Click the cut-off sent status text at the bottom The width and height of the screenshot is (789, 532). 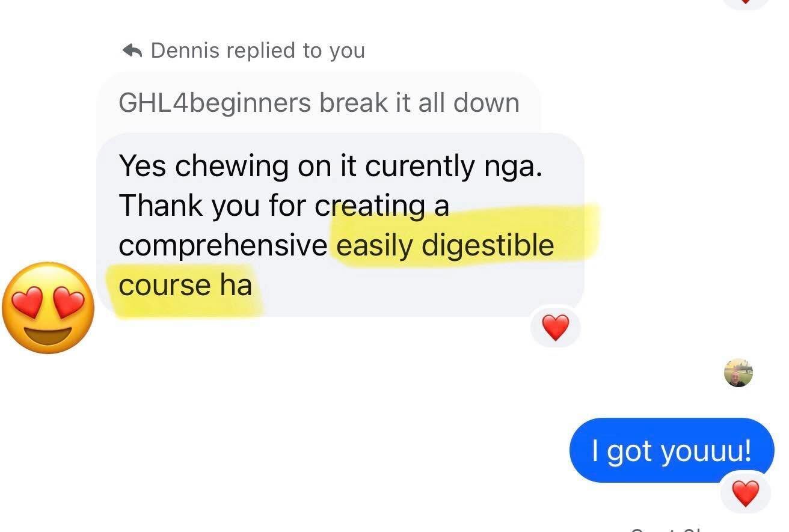666,529
